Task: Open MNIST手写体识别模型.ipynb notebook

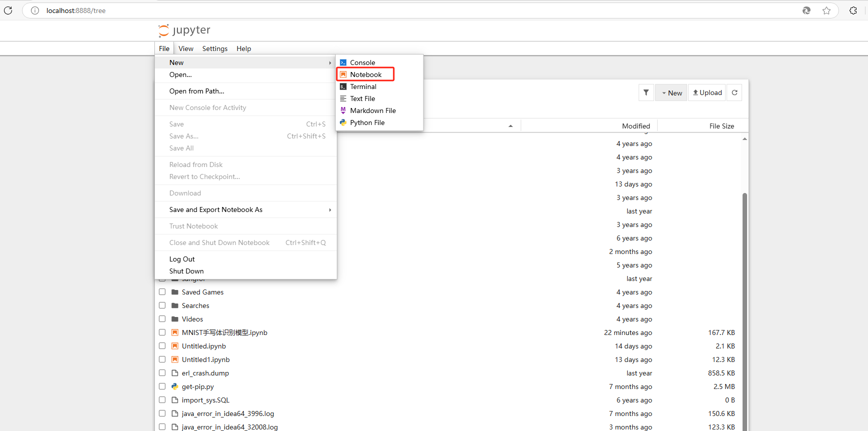Action: pos(224,332)
